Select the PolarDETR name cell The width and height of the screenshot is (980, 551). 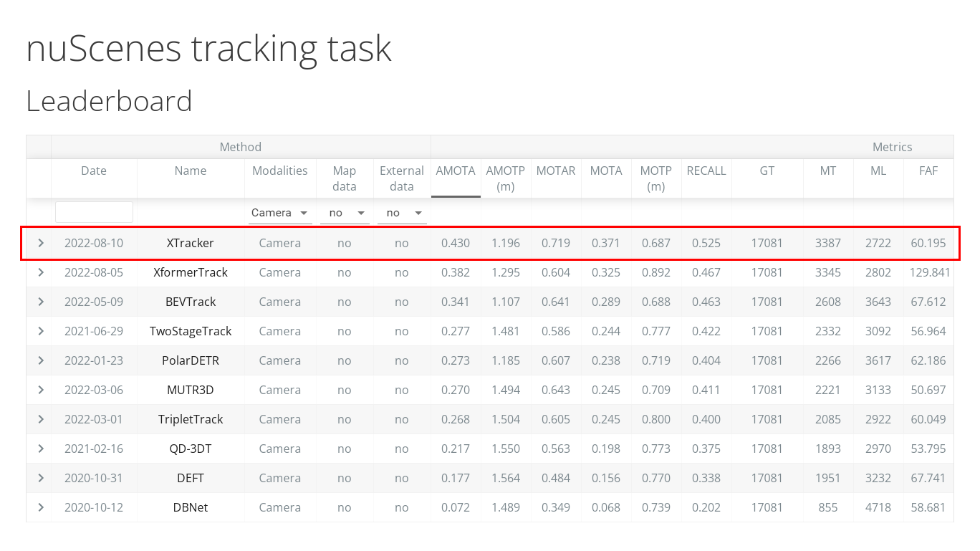coord(191,360)
